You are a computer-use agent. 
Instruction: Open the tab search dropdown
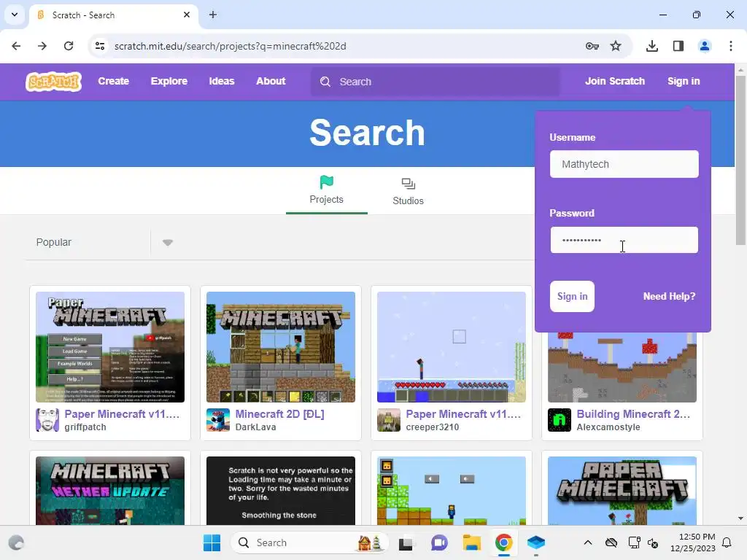15,15
